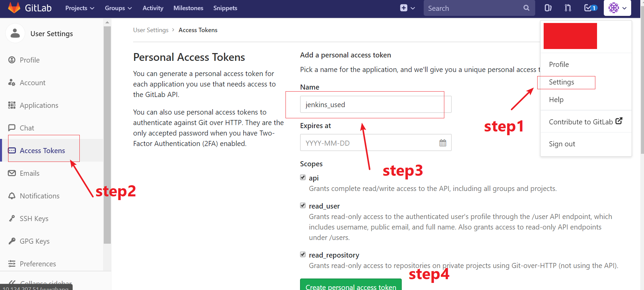Uncheck the api scope checkbox
Viewport: 644px width, 290px height.
[x=303, y=177]
